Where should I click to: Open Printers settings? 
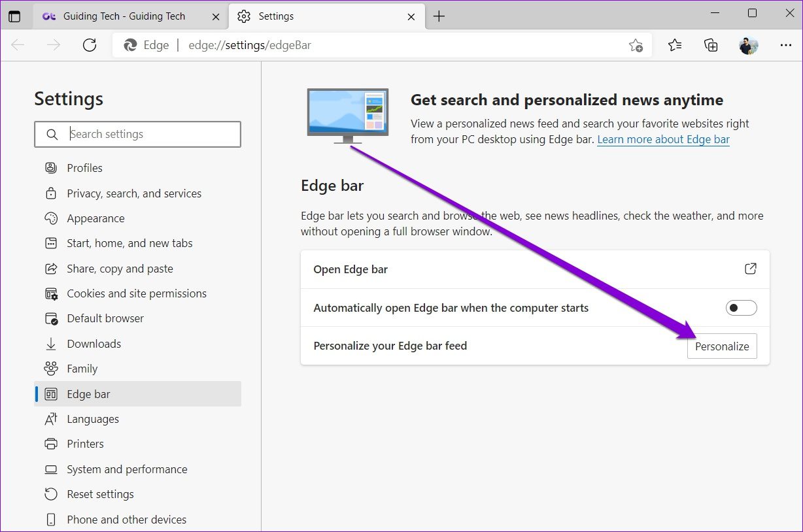pos(138,444)
